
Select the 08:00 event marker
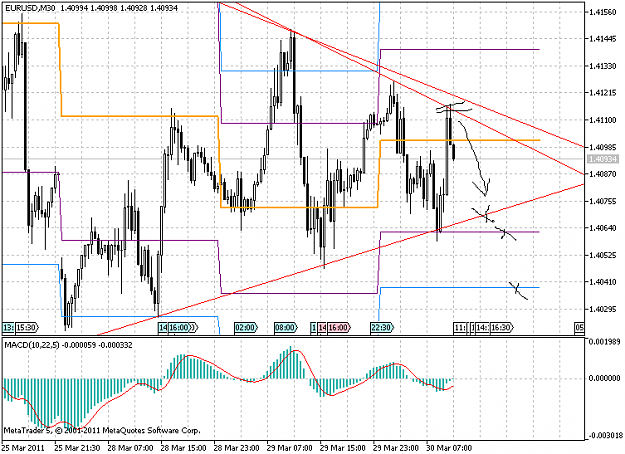point(286,328)
